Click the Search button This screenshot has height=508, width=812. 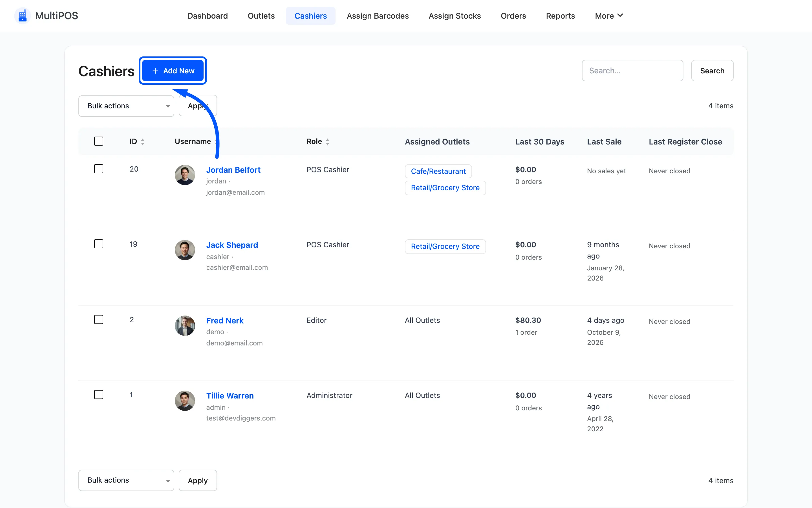tap(712, 71)
